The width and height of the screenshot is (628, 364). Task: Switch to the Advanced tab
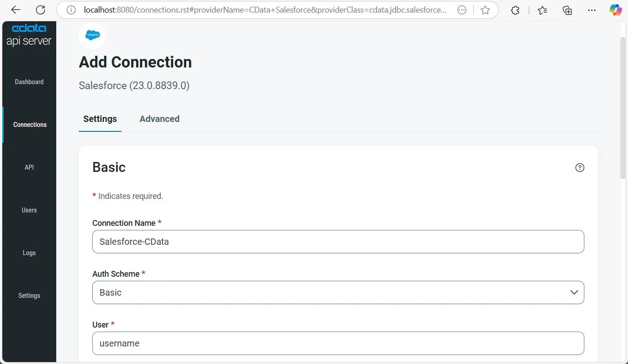[159, 119]
